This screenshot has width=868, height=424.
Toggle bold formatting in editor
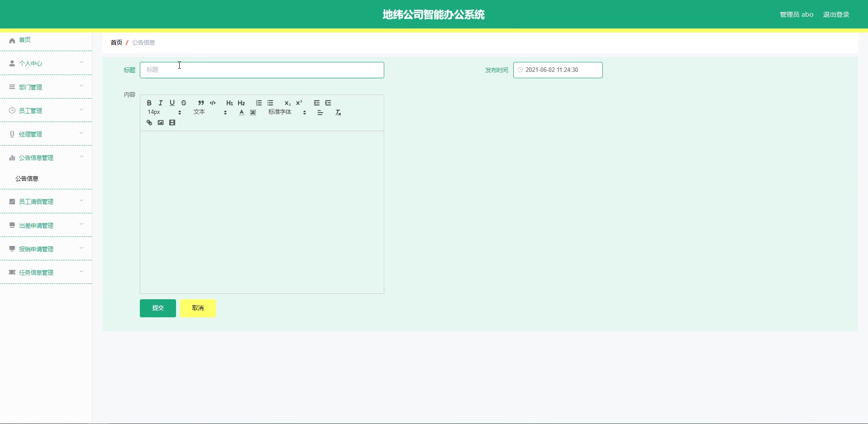click(x=149, y=103)
